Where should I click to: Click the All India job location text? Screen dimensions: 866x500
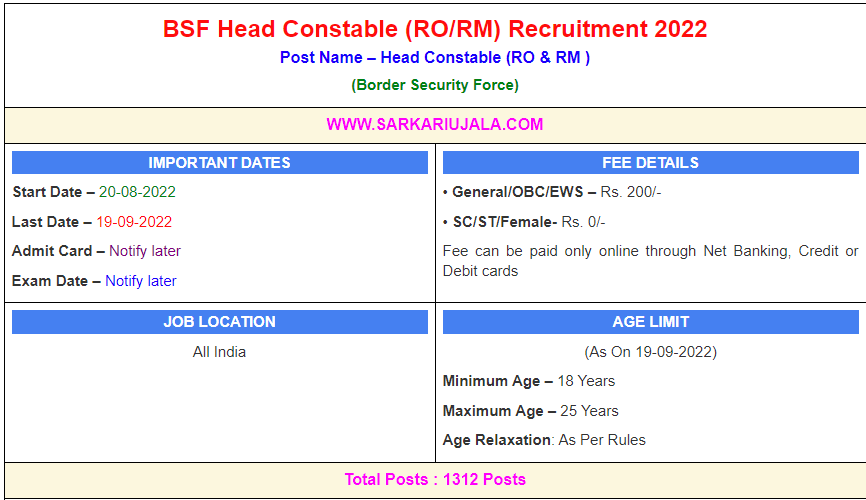(x=219, y=352)
